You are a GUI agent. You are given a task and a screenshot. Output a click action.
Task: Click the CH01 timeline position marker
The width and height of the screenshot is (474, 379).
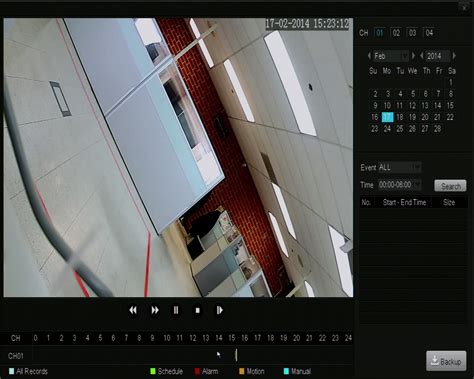click(236, 355)
